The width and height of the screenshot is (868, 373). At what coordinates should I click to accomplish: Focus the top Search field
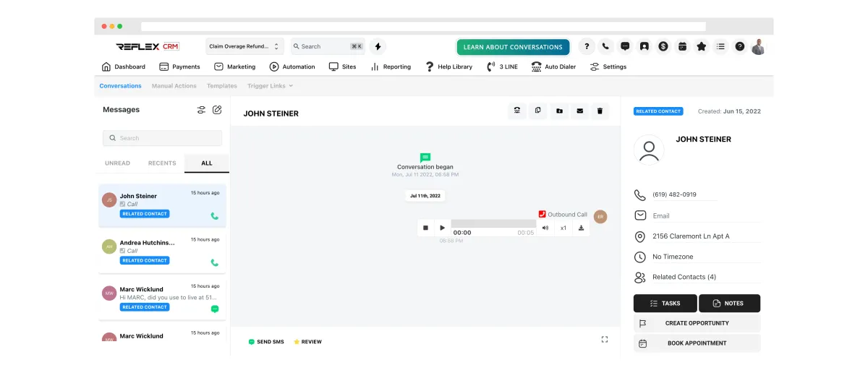pos(328,46)
